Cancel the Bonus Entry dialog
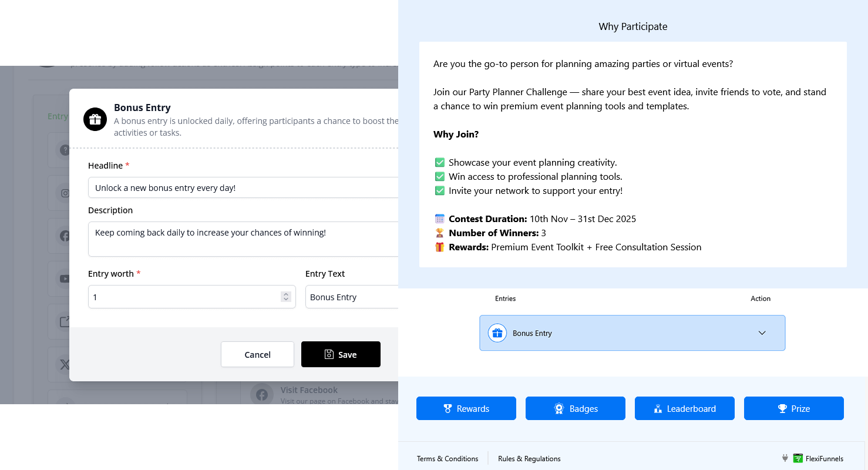Image resolution: width=868 pixels, height=470 pixels. tap(257, 354)
